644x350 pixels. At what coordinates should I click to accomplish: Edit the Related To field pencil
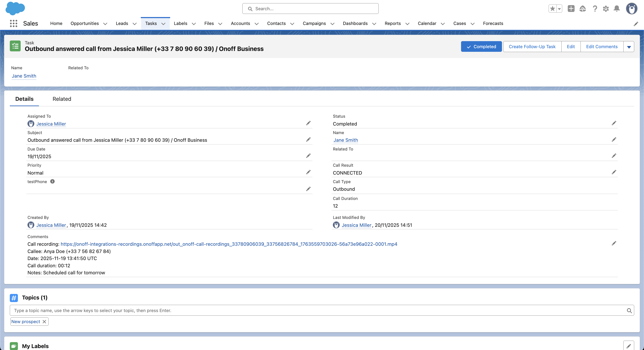click(x=614, y=156)
